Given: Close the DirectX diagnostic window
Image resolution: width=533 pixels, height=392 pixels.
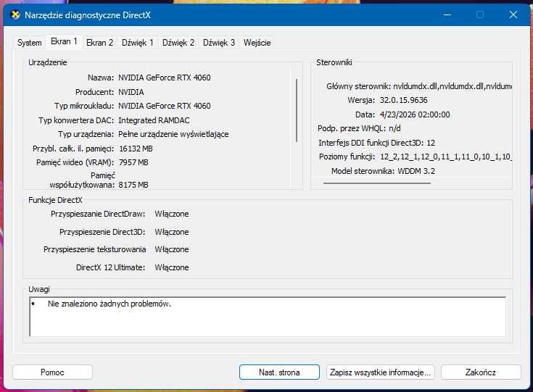Looking at the screenshot, I should coord(513,15).
